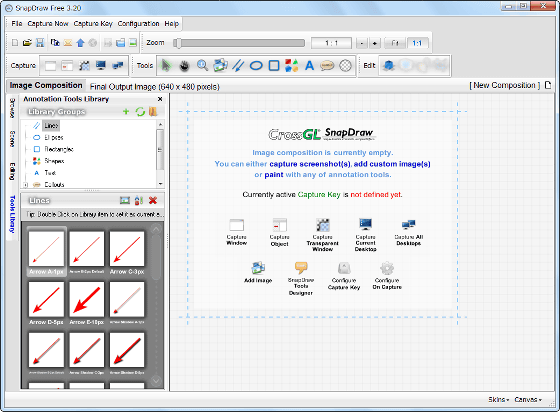Select the magnifier zoom tool
560x412 pixels.
[x=202, y=66]
